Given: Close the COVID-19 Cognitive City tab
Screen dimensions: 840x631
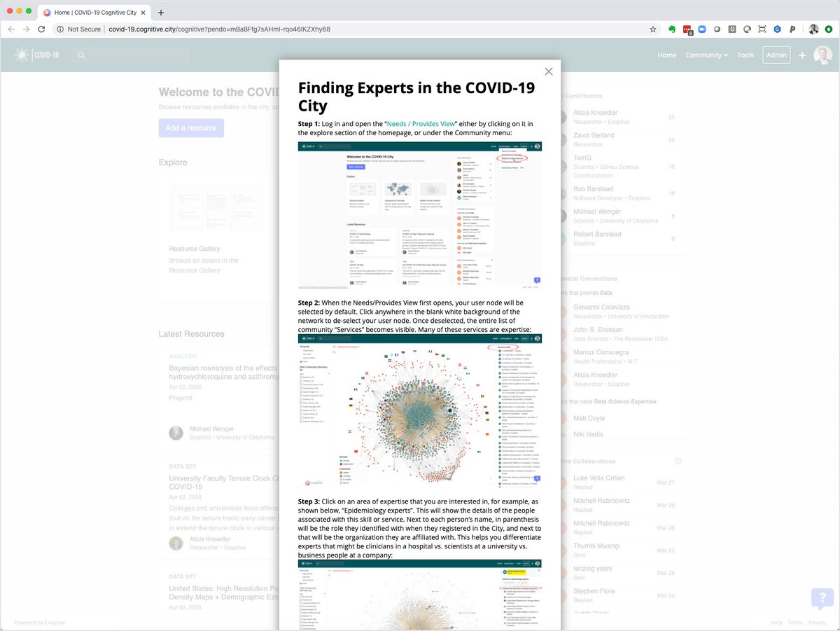Looking at the screenshot, I should point(143,12).
